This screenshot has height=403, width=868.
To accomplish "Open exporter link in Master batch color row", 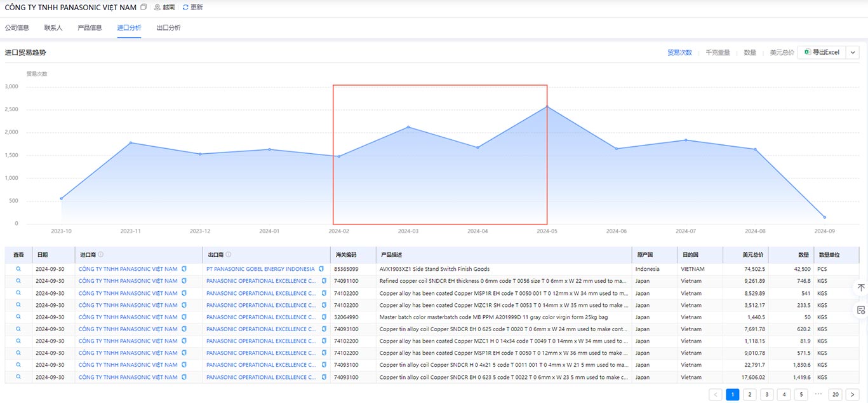I will tap(261, 317).
